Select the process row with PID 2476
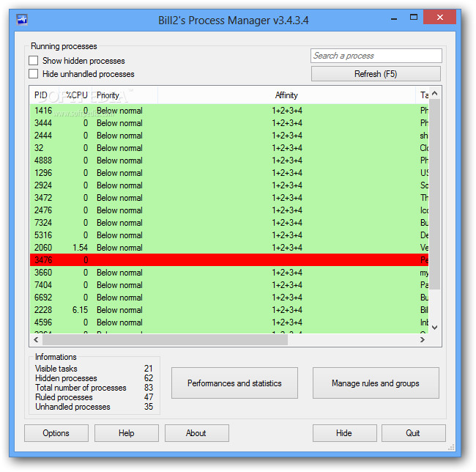 pyautogui.click(x=229, y=210)
